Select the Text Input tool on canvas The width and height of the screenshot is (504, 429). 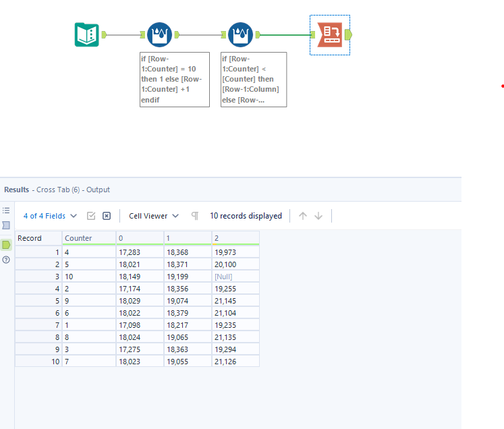(87, 34)
